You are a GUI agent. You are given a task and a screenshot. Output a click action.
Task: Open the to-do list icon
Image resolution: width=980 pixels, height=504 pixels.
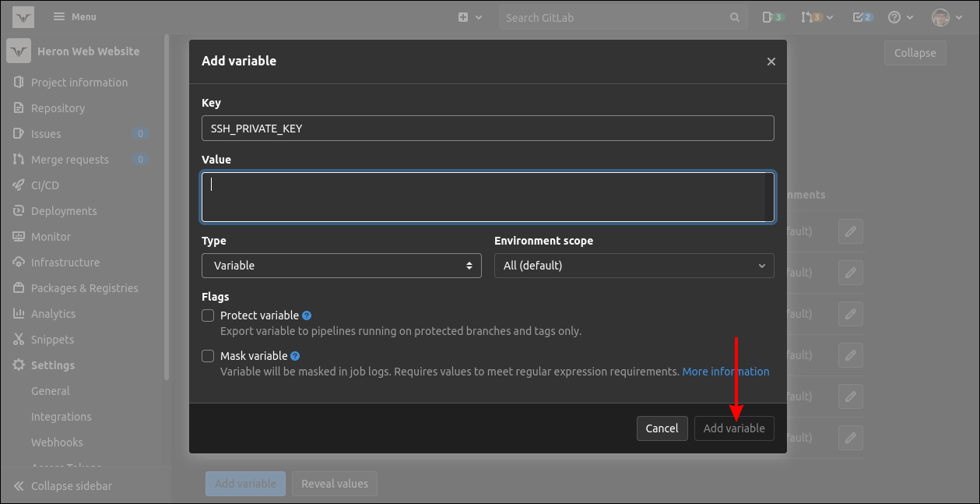[862, 17]
